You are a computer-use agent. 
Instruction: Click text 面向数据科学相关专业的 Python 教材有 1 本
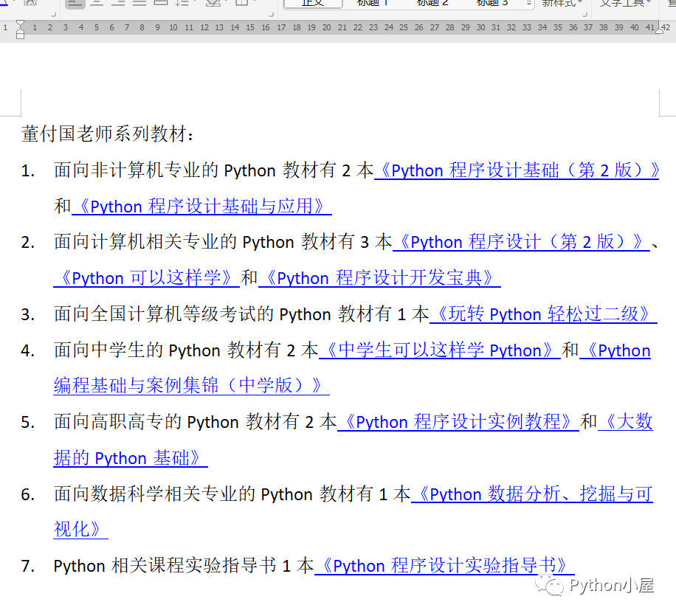(x=232, y=494)
